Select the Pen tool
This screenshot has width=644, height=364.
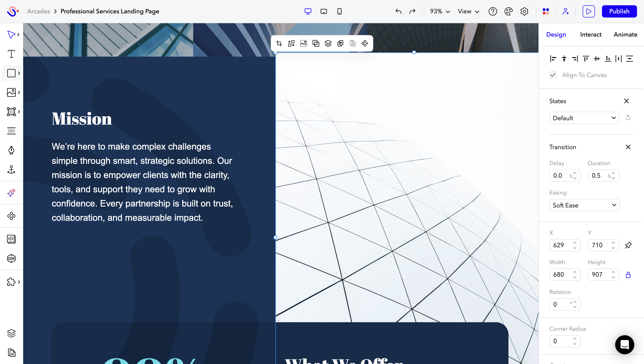coord(11,150)
